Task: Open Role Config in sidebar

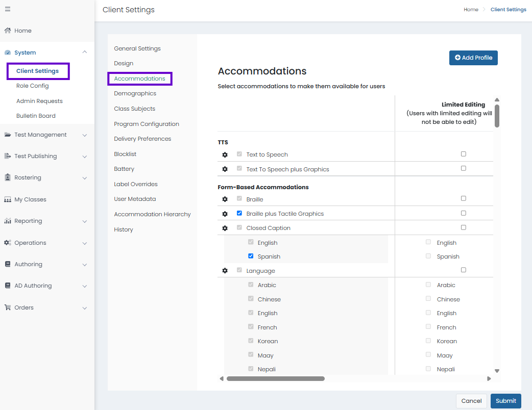Action: [x=33, y=86]
